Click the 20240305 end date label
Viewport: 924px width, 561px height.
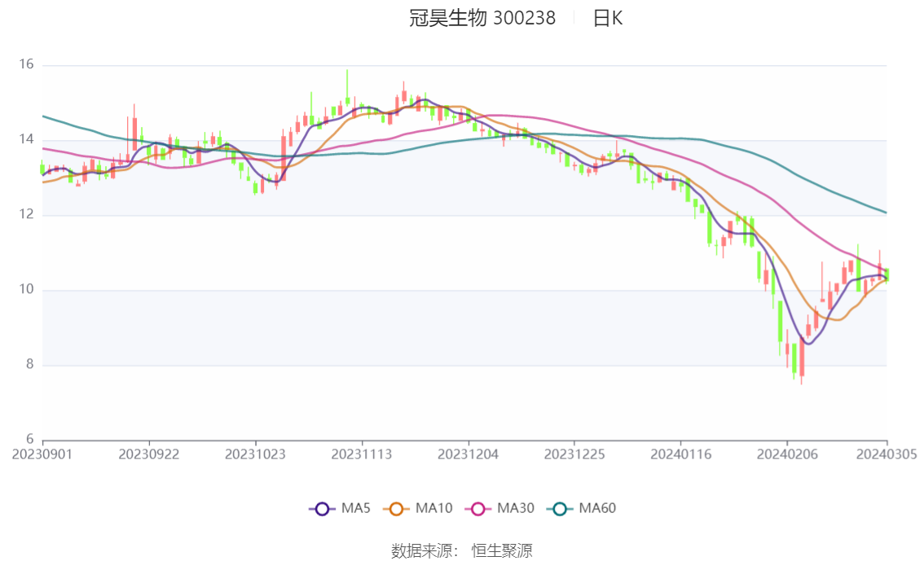tap(886, 454)
